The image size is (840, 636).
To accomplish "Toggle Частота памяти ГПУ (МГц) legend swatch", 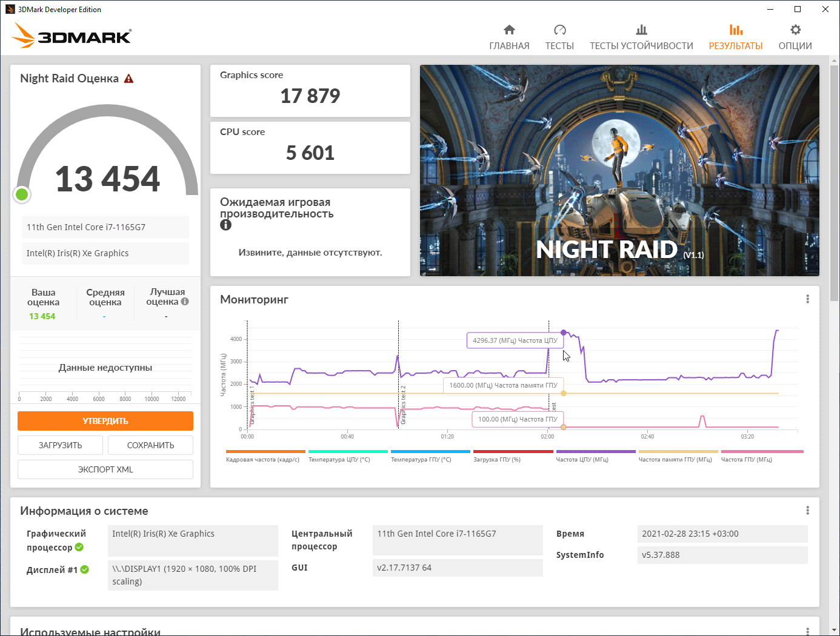I will coord(678,451).
